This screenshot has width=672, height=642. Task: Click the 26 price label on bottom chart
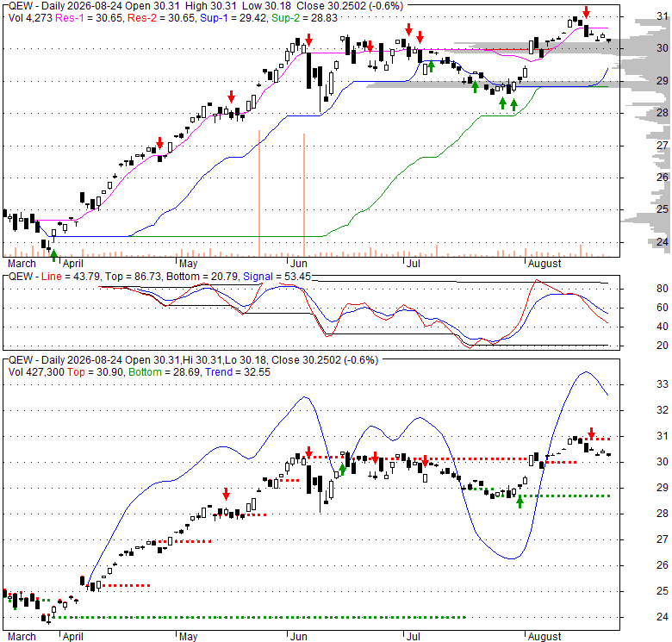pyautogui.click(x=663, y=565)
